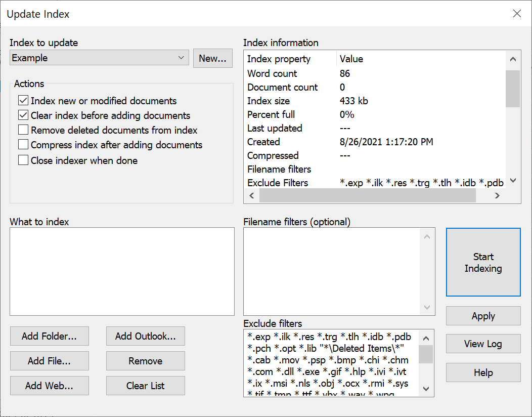Screen dimensions: 532x417
Task: Click the Remove button
Action: pos(146,361)
